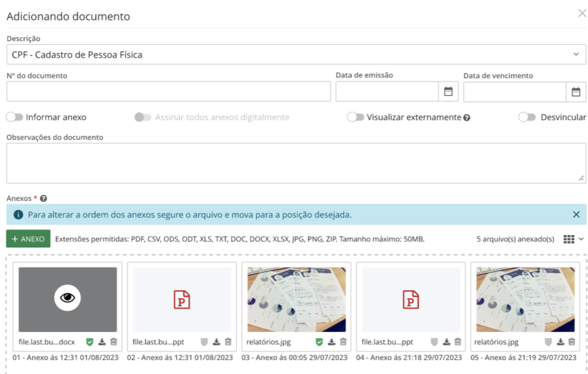Turn on Visualizar externamente

tap(357, 116)
